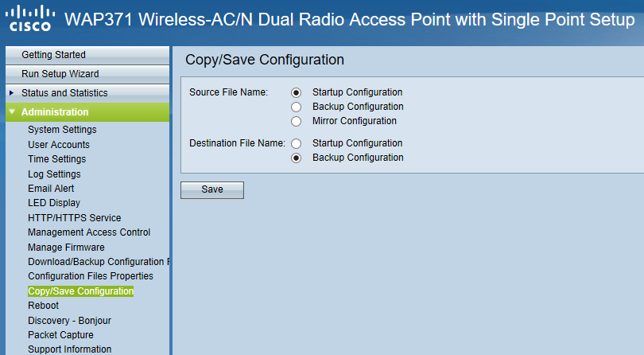
Task: Open User Accounts link
Action: coord(59,145)
